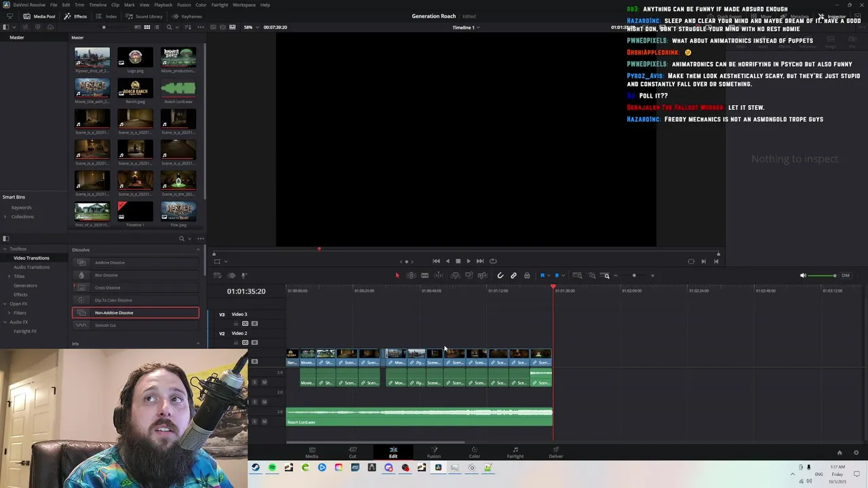Toggle timeline snapping magnet
The image size is (868, 488).
coord(500,275)
